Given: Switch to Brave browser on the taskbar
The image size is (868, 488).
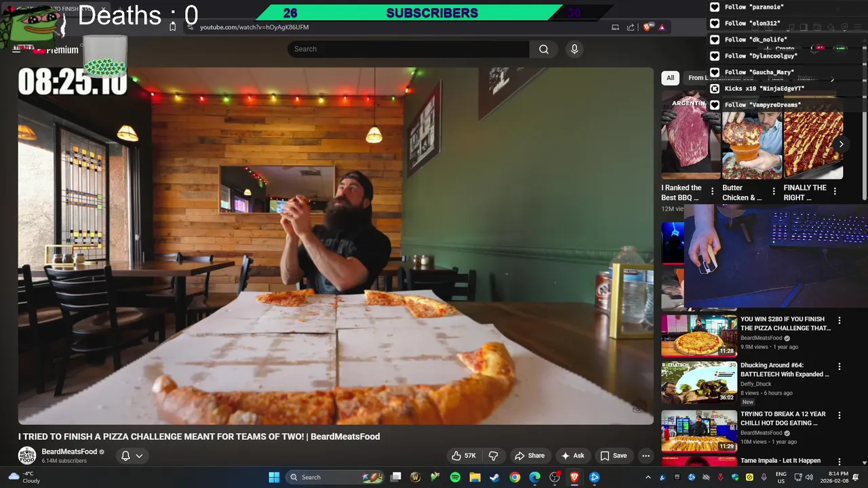Looking at the screenshot, I should [x=574, y=477].
